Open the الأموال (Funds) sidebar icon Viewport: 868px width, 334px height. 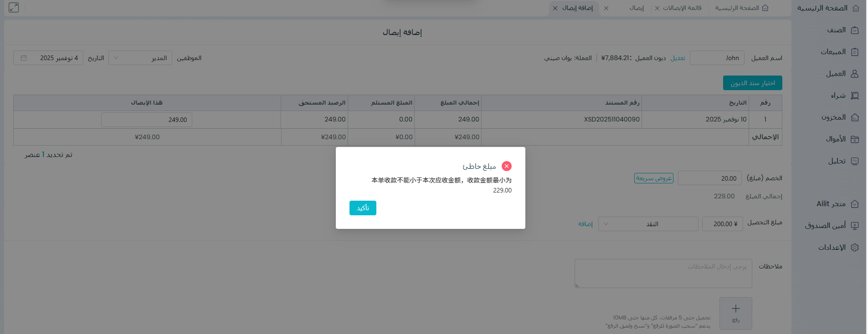click(x=855, y=139)
